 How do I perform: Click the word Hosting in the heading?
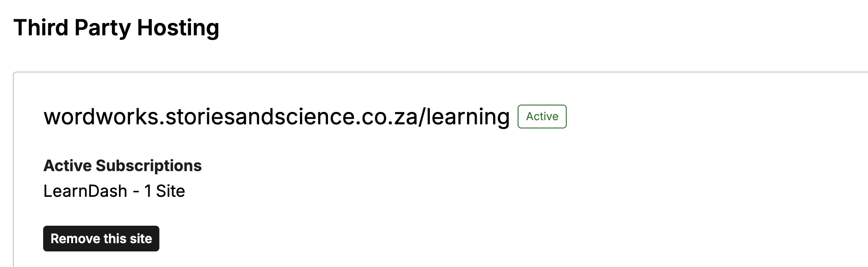pos(178,28)
